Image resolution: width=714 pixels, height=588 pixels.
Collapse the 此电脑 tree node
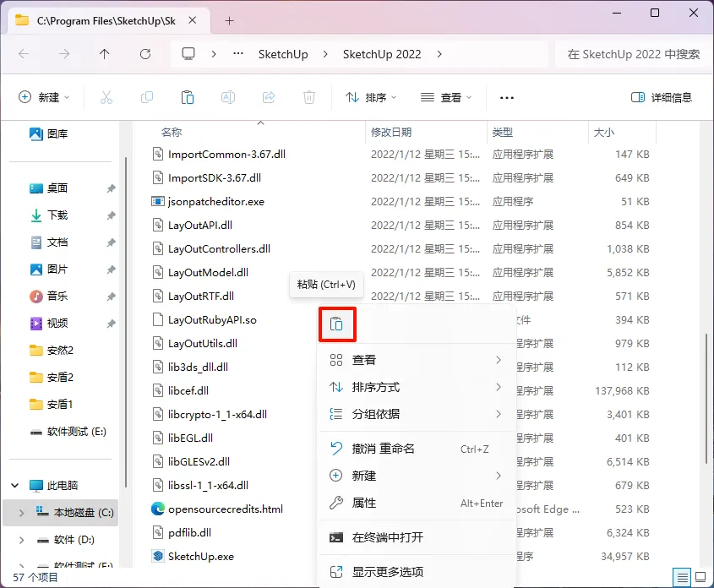coord(14,485)
